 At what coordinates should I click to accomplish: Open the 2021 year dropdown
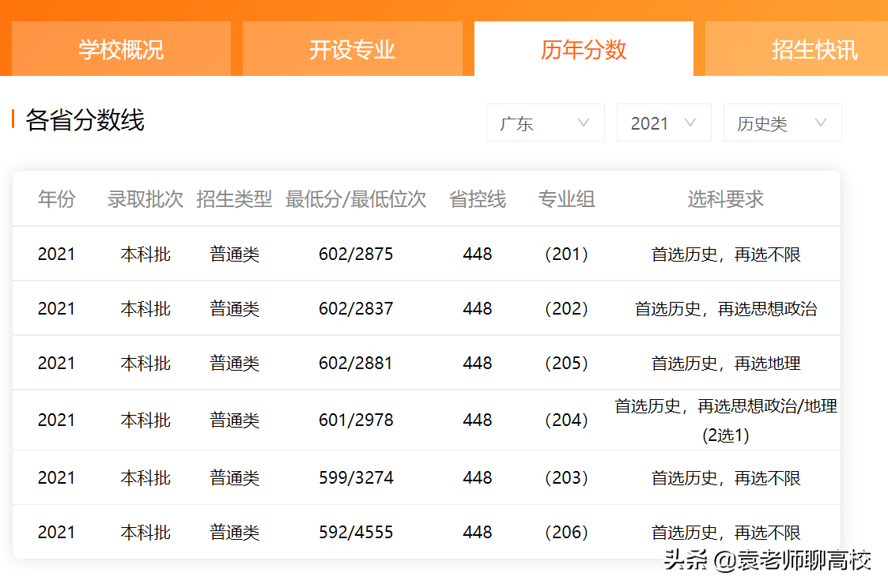point(663,122)
